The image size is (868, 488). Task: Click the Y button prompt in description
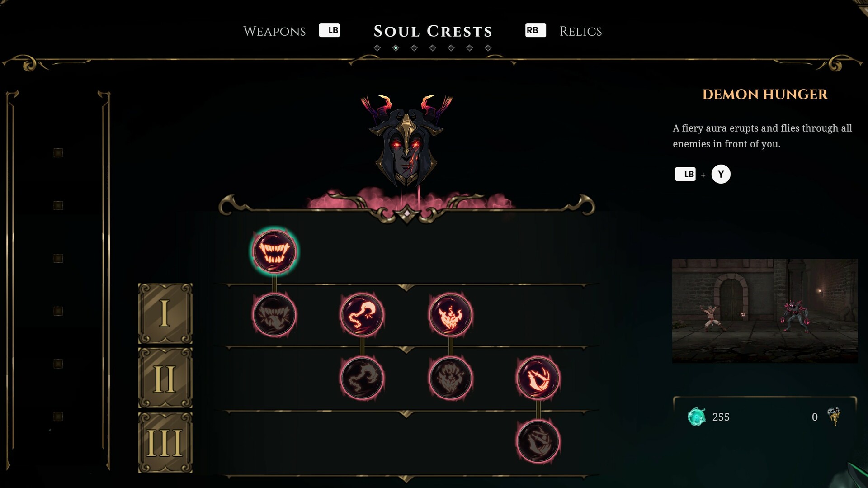coord(721,174)
